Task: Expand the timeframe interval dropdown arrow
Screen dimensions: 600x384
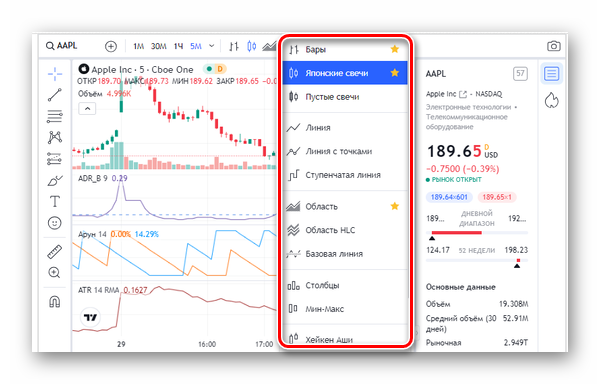Action: pos(212,46)
